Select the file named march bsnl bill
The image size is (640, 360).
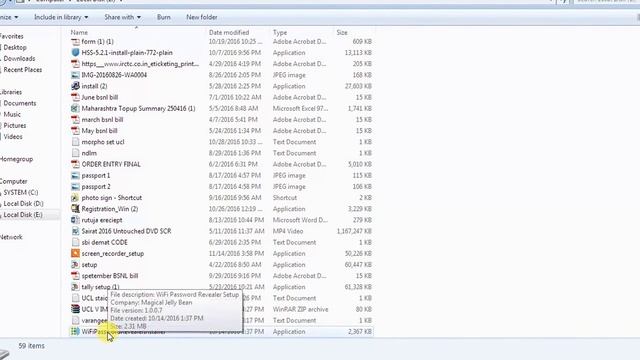point(102,120)
